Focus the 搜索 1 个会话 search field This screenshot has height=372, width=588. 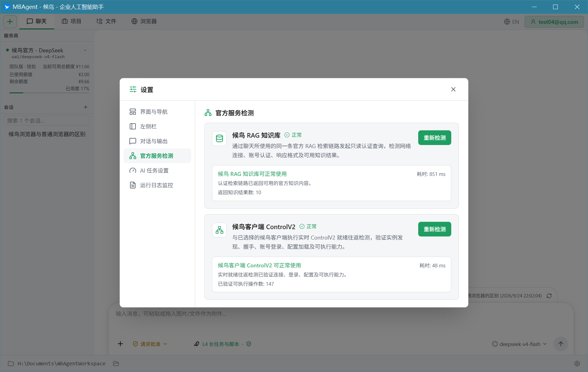click(x=47, y=121)
